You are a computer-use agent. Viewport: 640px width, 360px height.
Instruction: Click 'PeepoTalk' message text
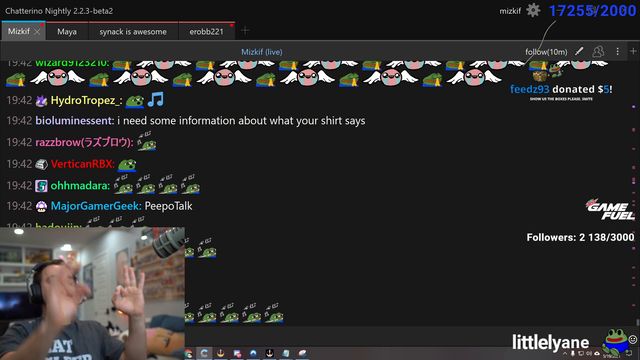[x=168, y=206]
